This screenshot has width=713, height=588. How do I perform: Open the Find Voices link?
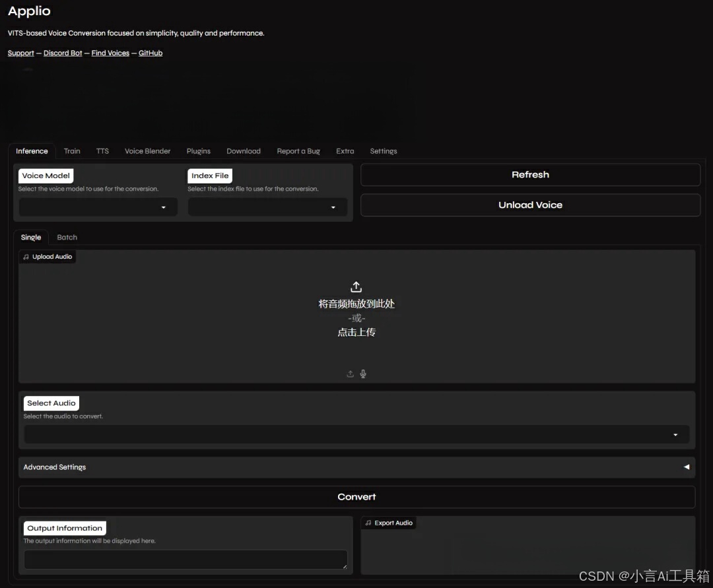(110, 53)
